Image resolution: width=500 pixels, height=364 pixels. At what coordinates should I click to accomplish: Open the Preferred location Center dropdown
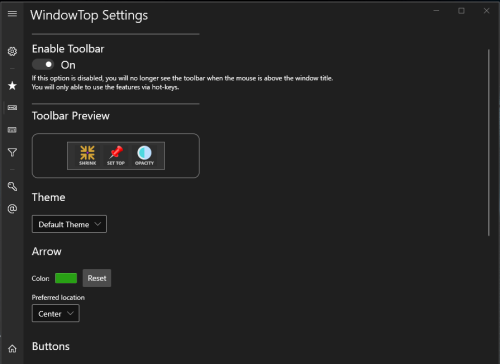(56, 313)
